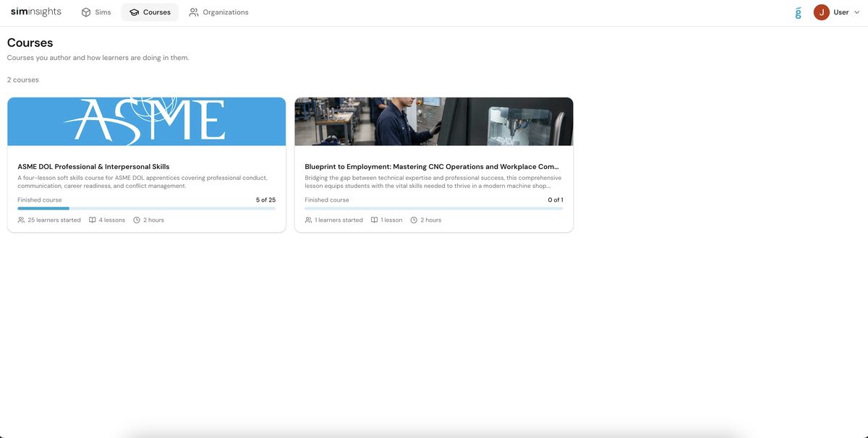868x438 pixels.
Task: Go to the Sims tab
Action: pyautogui.click(x=95, y=12)
